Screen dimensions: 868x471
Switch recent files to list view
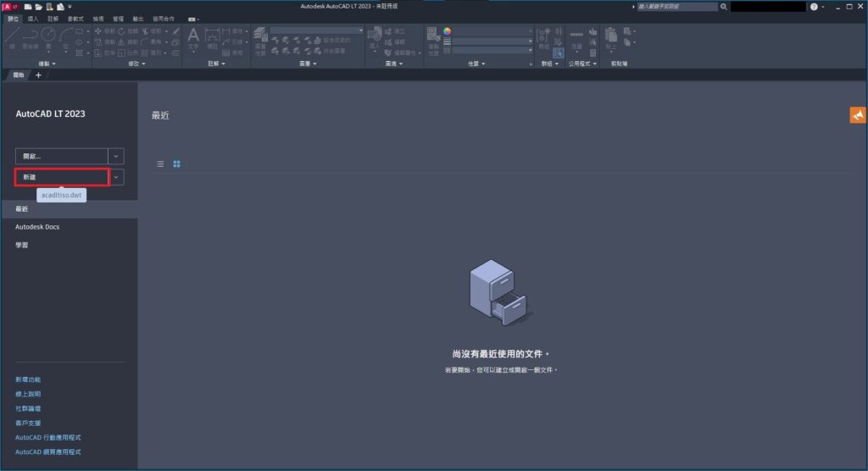point(161,163)
